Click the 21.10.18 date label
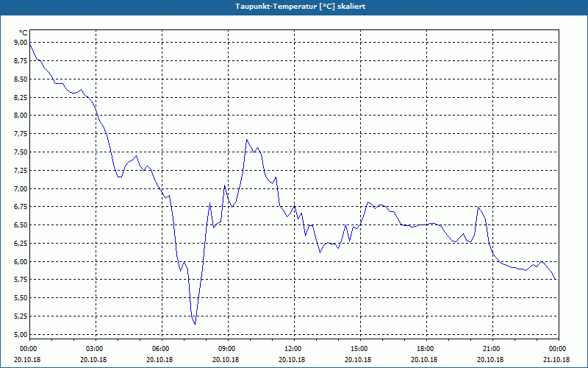Screen dimensions: 588x368 point(556,359)
